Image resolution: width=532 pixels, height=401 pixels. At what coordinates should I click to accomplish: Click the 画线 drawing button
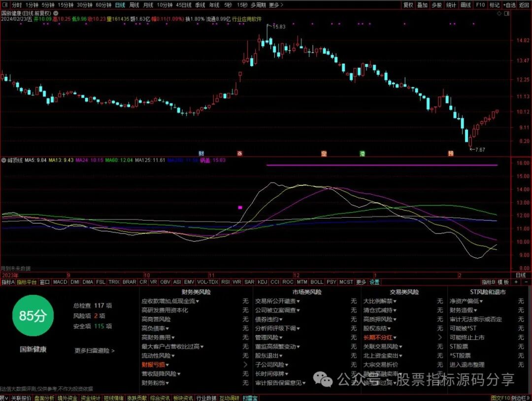[465, 5]
